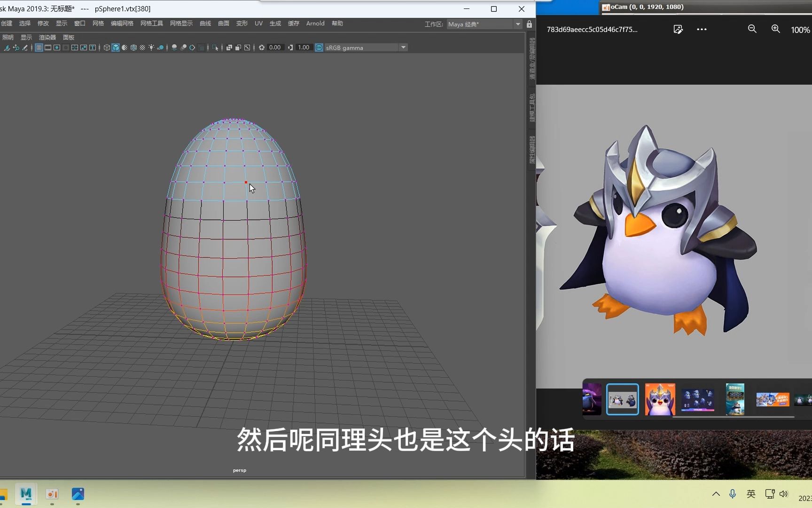Click screen space ambient occlusion icon

tap(174, 48)
